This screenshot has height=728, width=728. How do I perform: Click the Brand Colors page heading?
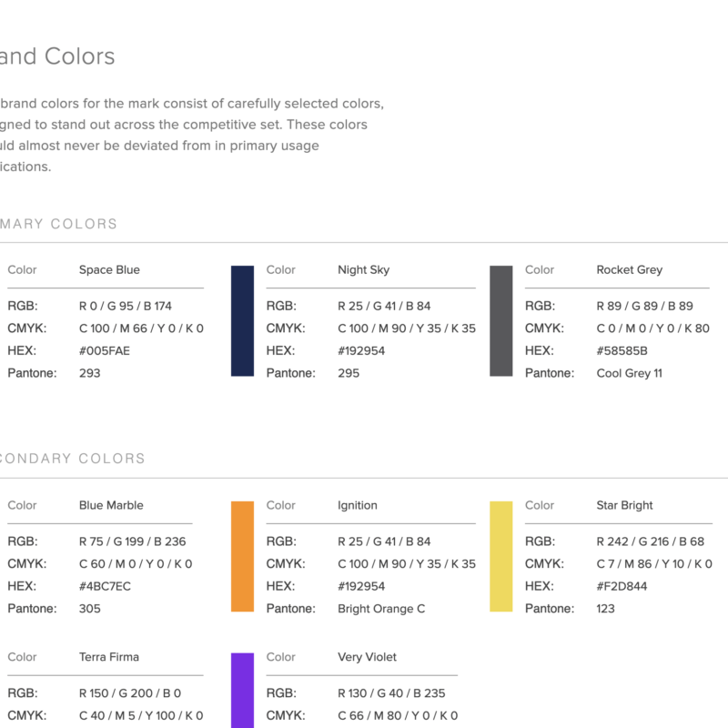coord(57,56)
